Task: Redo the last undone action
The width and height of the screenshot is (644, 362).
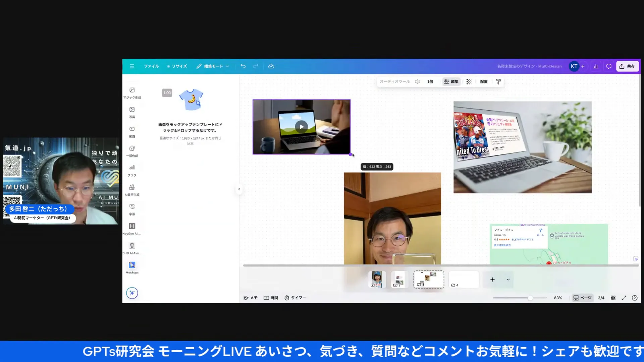Action: tap(256, 66)
